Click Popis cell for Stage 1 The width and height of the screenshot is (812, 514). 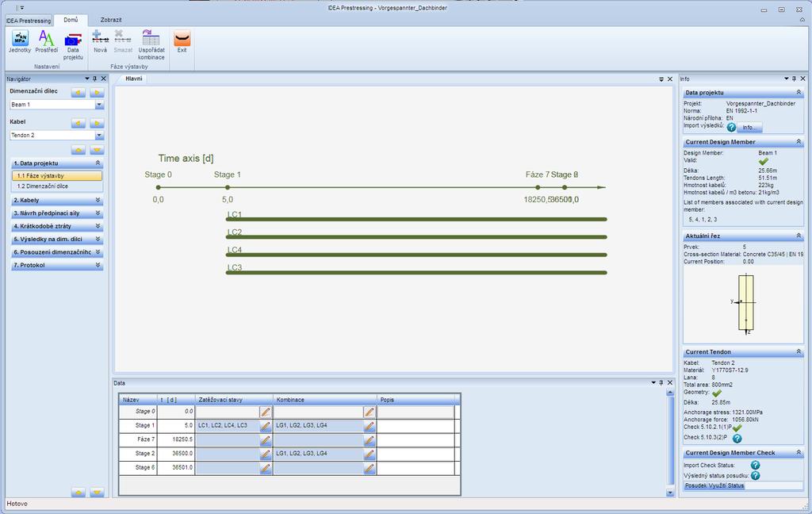click(x=416, y=425)
